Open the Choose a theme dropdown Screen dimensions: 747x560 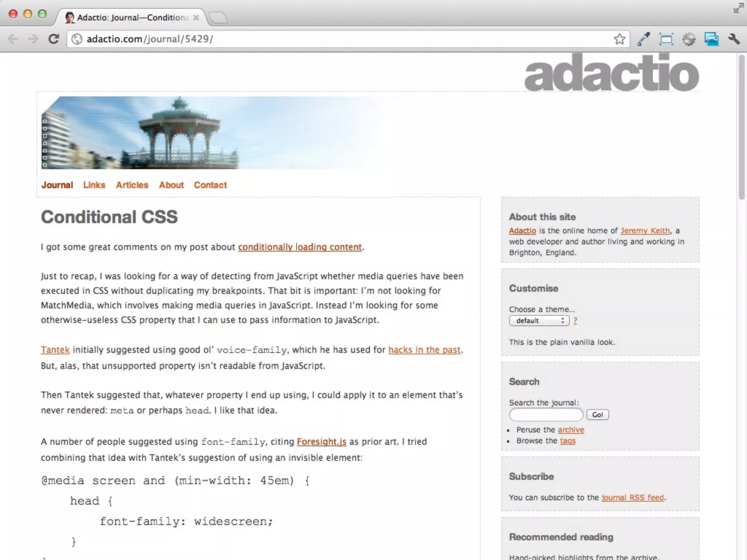539,320
